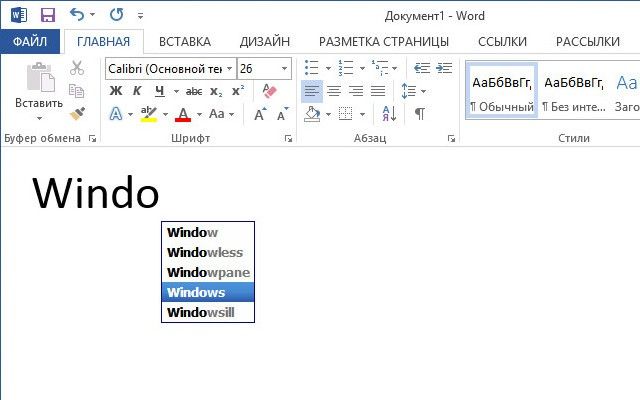This screenshot has height=400, width=640.
Task: Toggle bold formatting Ж
Action: click(115, 91)
